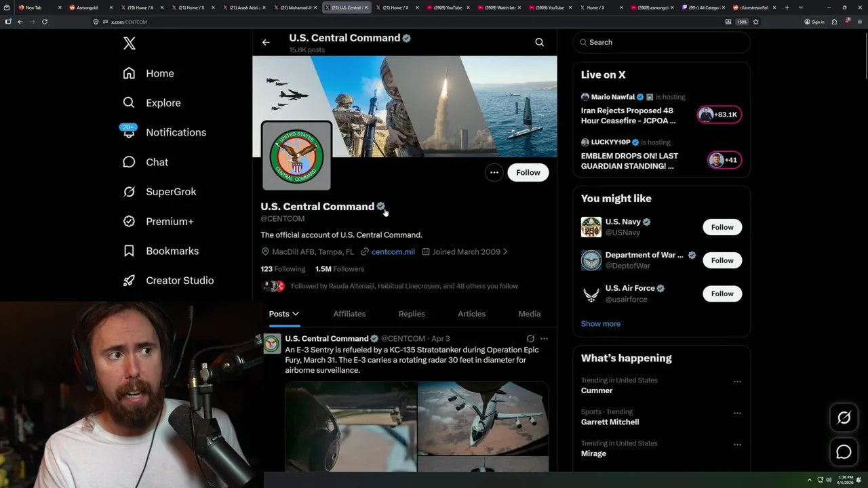Click Show more under You might like
The height and width of the screenshot is (488, 868).
(600, 324)
